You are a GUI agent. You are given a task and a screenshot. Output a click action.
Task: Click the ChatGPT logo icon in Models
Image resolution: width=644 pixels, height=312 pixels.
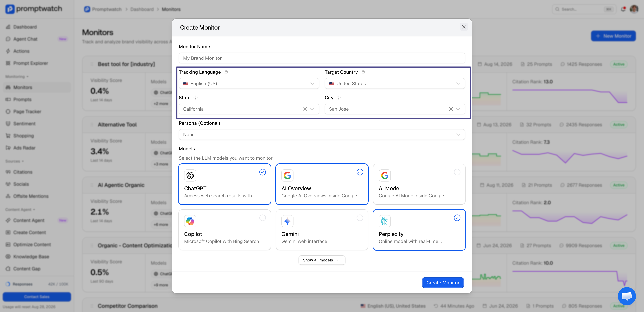pyautogui.click(x=190, y=175)
